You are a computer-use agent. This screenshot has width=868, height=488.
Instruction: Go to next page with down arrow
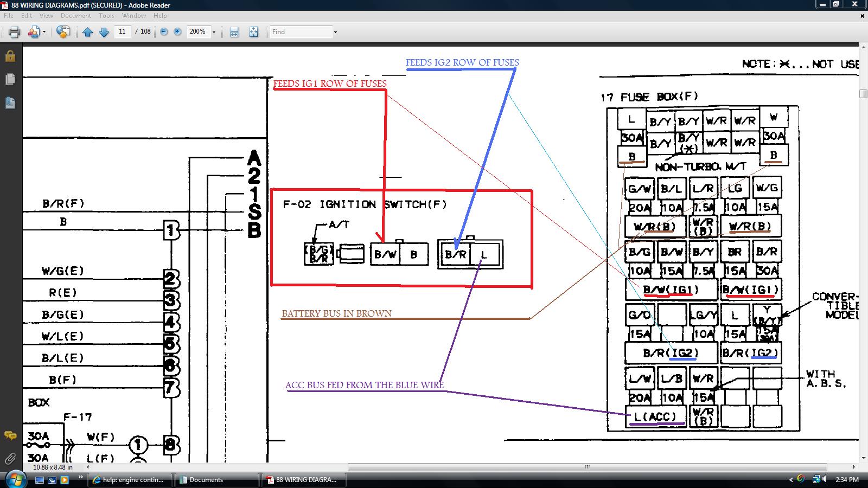tap(104, 32)
